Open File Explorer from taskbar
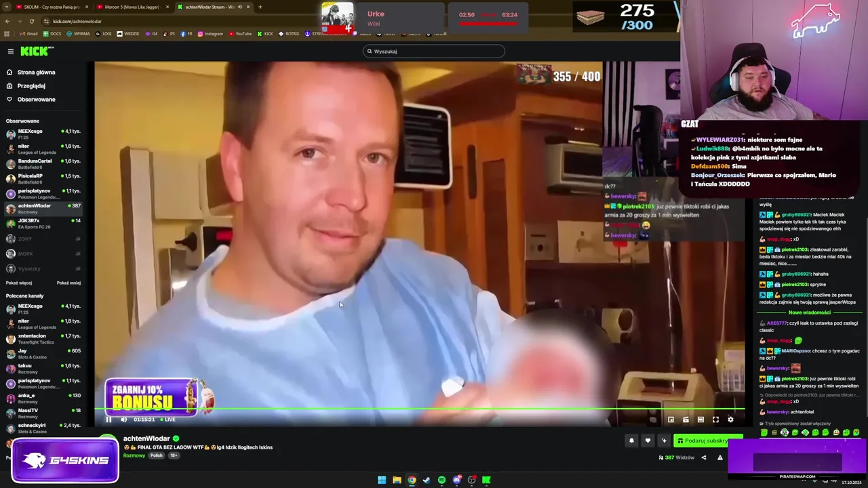The height and width of the screenshot is (488, 868). click(397, 480)
